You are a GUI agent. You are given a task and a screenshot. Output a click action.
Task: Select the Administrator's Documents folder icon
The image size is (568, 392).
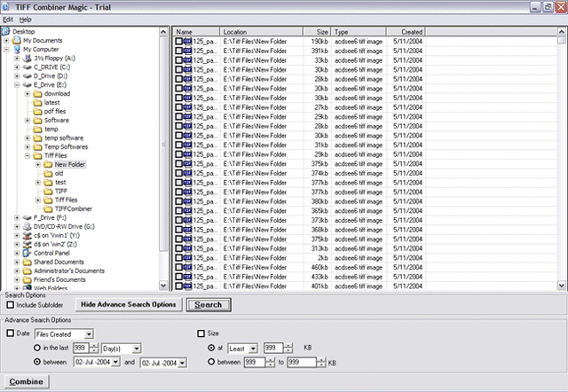click(28, 270)
